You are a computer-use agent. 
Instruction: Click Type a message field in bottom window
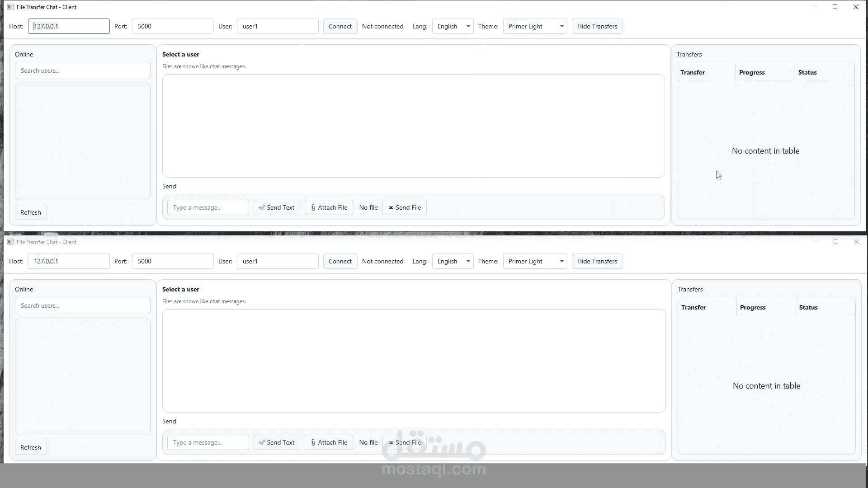[208, 442]
